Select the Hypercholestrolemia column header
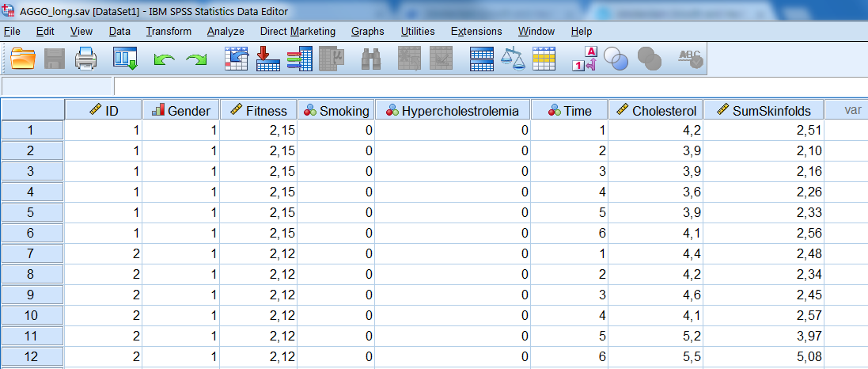The width and height of the screenshot is (868, 369). click(x=453, y=111)
